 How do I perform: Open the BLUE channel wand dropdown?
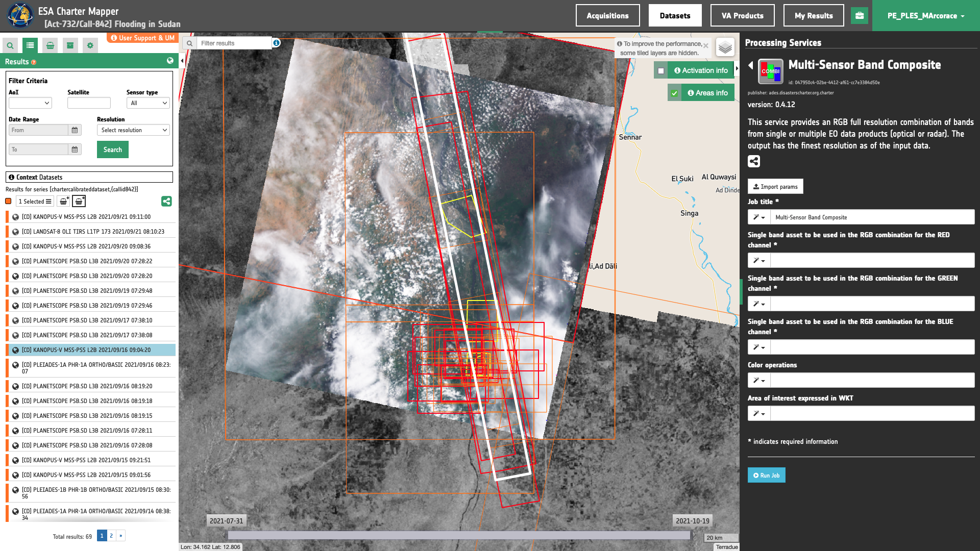point(759,347)
